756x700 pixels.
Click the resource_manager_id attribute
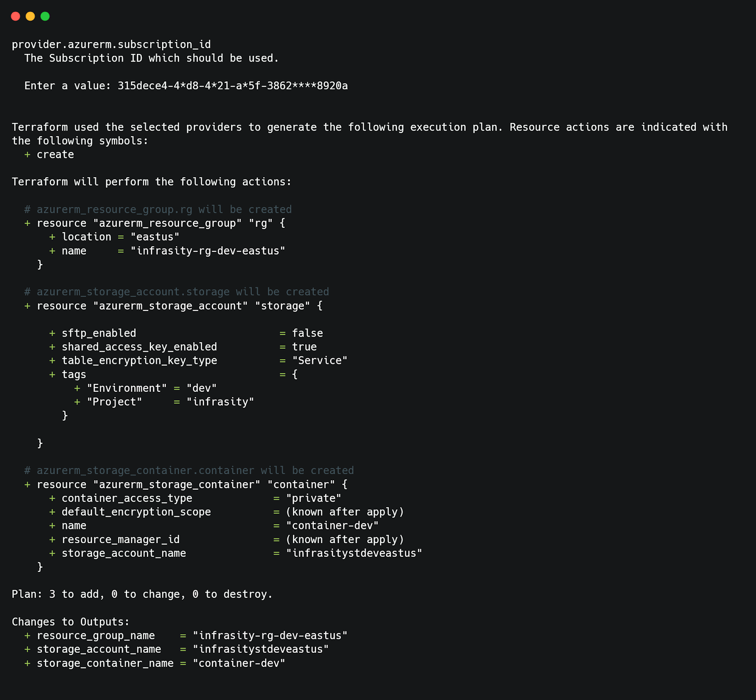pos(120,540)
